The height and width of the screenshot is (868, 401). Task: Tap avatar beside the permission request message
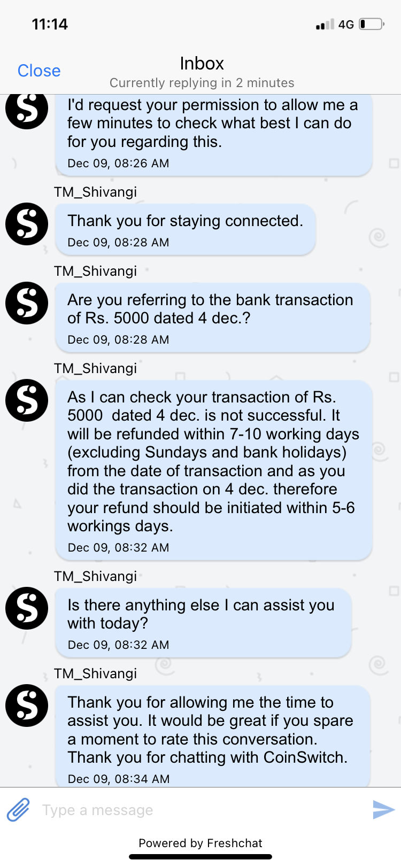pyautogui.click(x=27, y=110)
